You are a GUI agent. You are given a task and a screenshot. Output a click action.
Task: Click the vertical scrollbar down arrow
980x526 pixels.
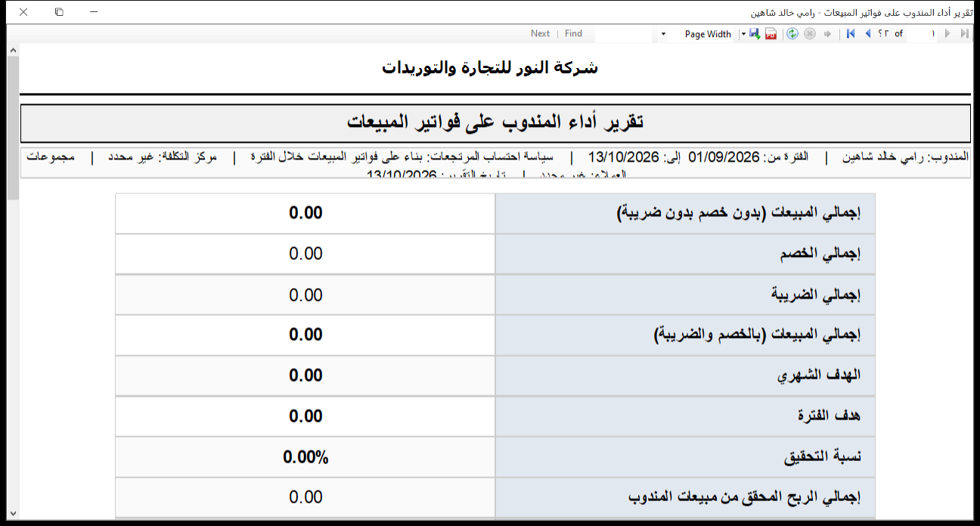13,513
